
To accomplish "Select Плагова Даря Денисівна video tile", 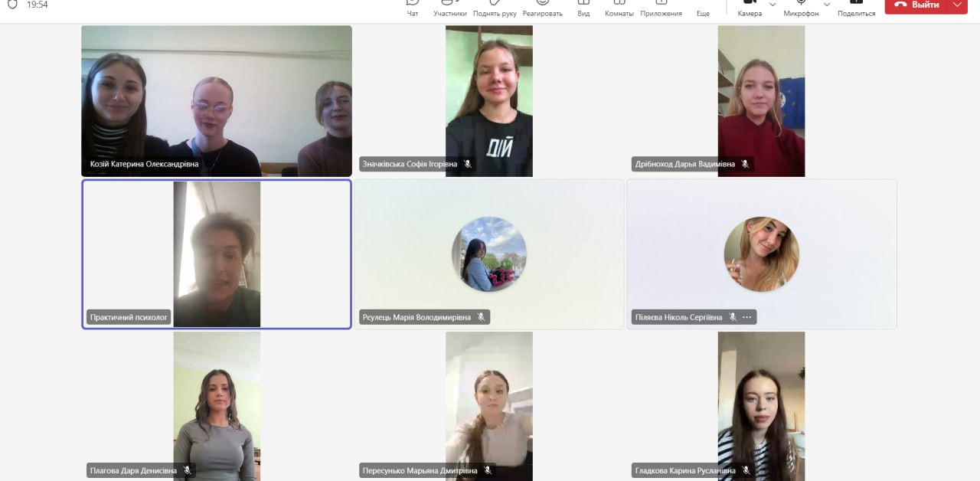I will pyautogui.click(x=217, y=406).
